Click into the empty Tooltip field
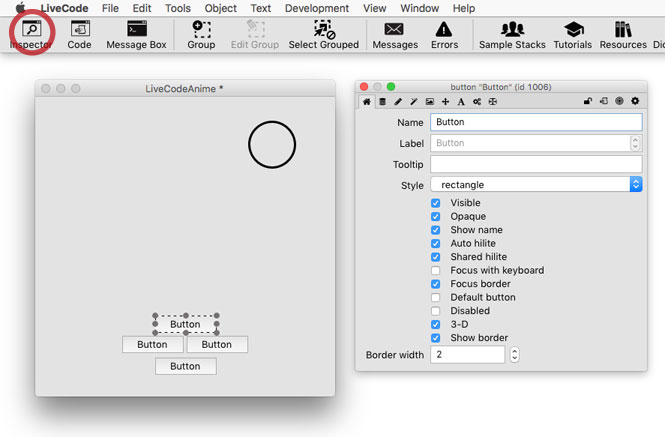This screenshot has width=665, height=437. [536, 164]
